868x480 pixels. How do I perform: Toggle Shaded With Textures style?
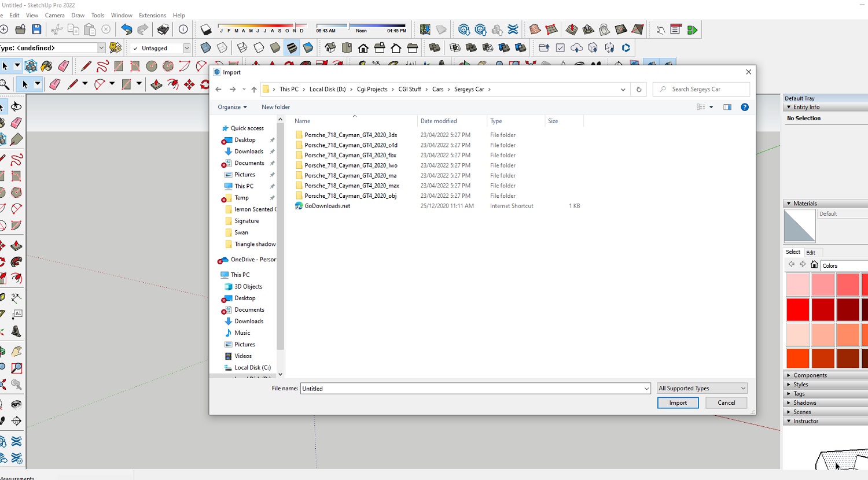(292, 48)
